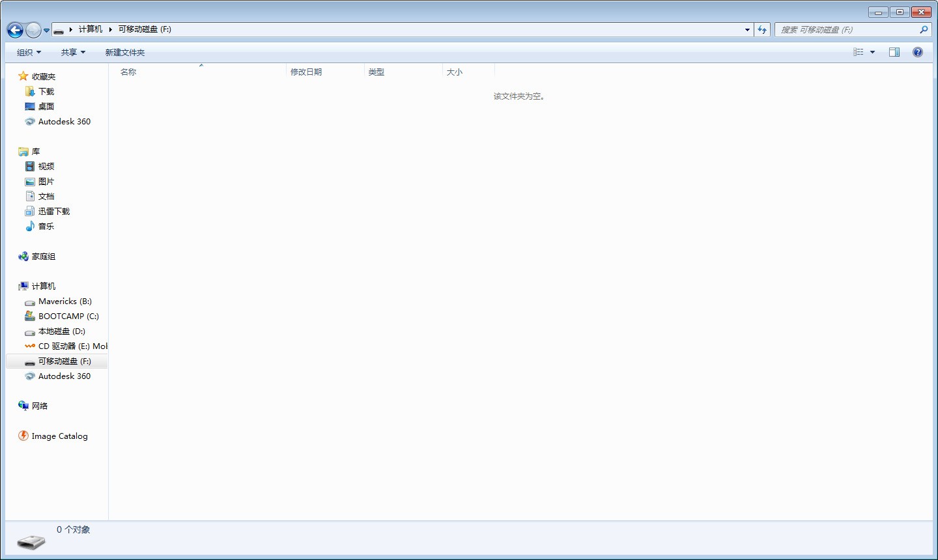Select BOOTCAMP (C:) drive in sidebar
The width and height of the screenshot is (938, 560).
68,316
